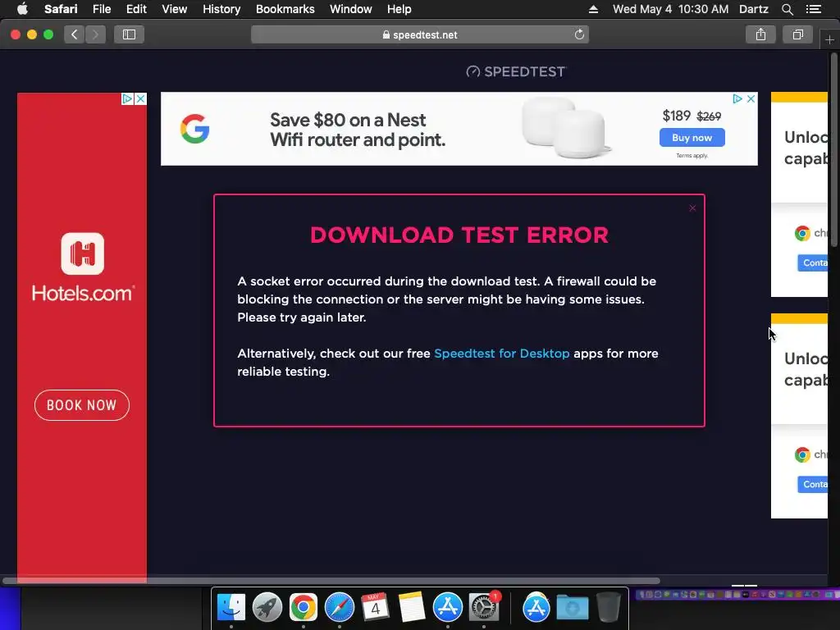Open the View menu

click(174, 9)
